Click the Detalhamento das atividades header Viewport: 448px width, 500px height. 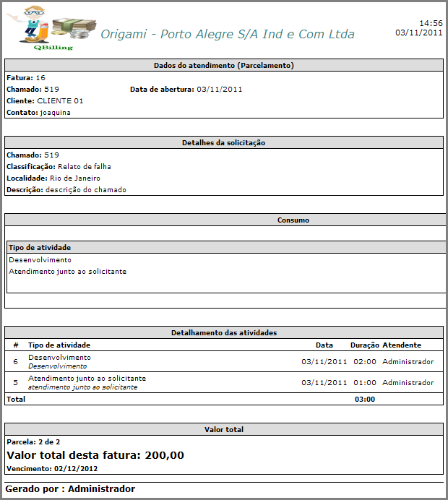pyautogui.click(x=223, y=333)
